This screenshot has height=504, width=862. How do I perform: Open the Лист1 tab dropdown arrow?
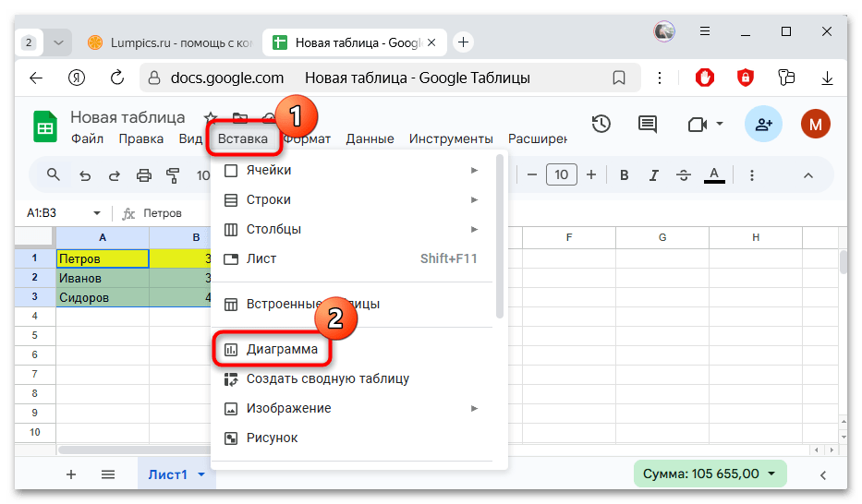201,474
